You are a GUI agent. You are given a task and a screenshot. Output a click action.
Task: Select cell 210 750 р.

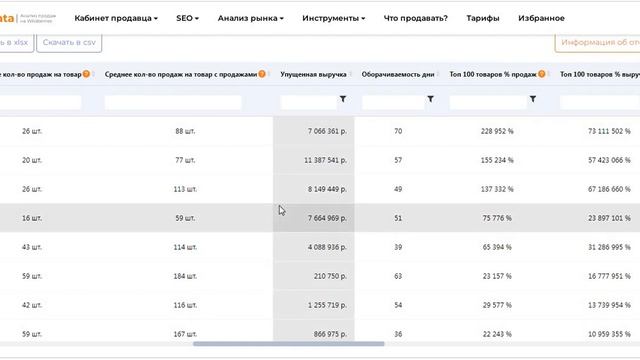[330, 276]
